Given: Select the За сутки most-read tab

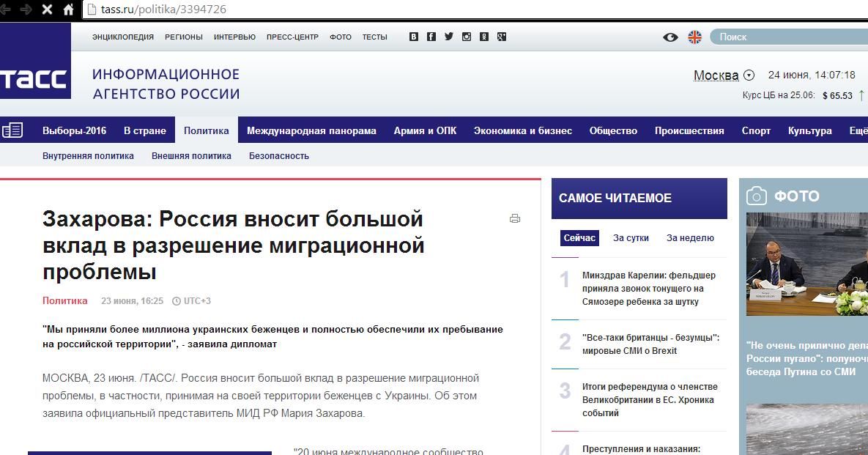Looking at the screenshot, I should 631,238.
